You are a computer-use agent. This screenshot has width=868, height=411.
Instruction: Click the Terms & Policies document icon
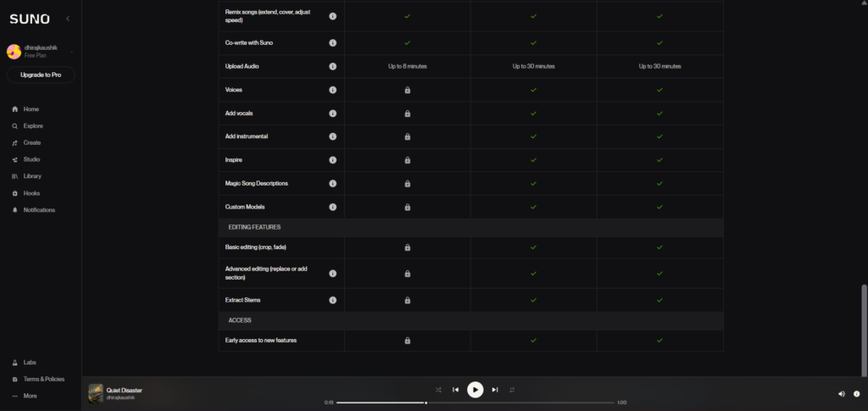coord(15,379)
